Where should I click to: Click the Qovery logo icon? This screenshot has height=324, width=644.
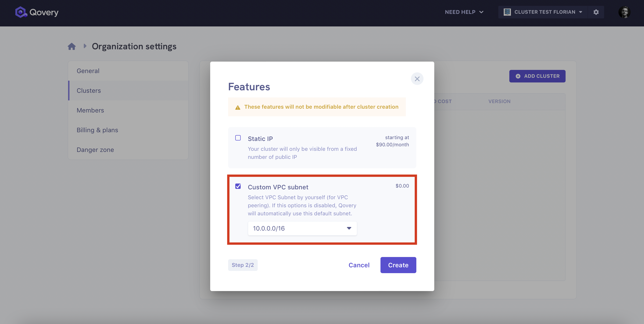tap(21, 12)
